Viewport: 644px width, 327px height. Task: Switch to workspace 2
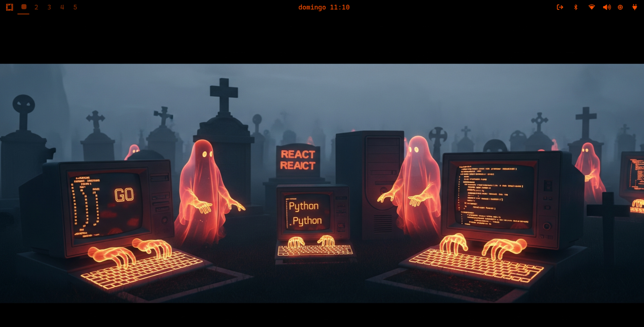pos(36,7)
